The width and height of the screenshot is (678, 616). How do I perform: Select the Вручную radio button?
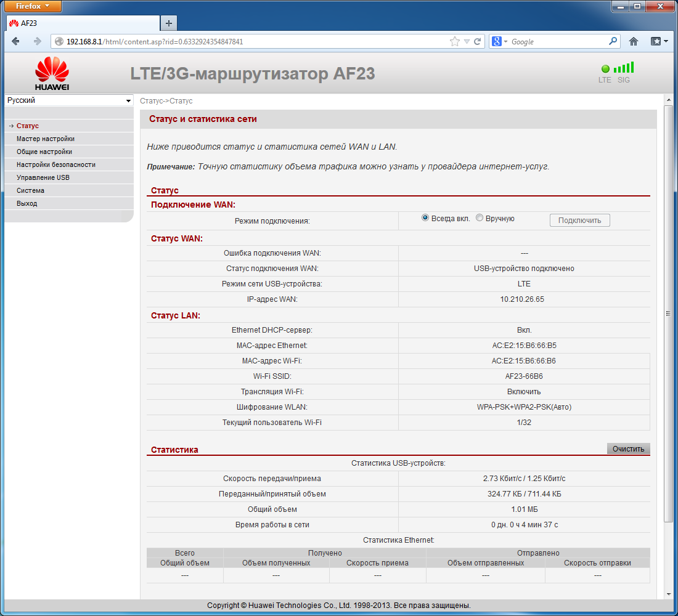(x=479, y=218)
